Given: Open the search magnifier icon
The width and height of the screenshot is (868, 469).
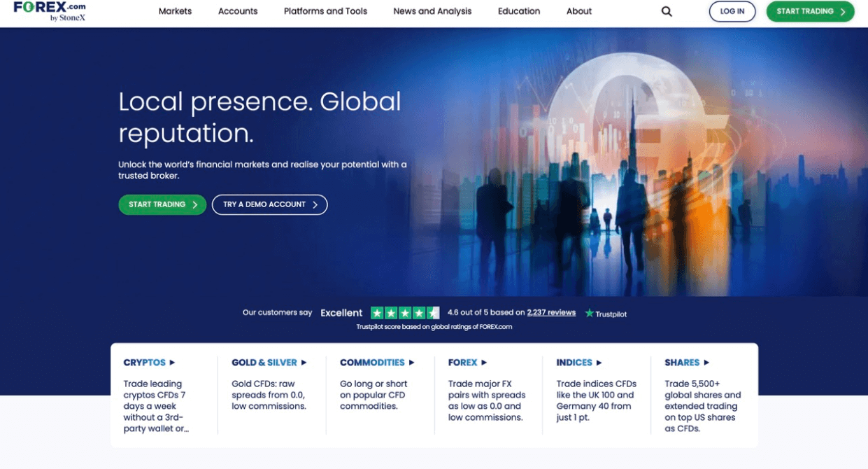Looking at the screenshot, I should [667, 11].
